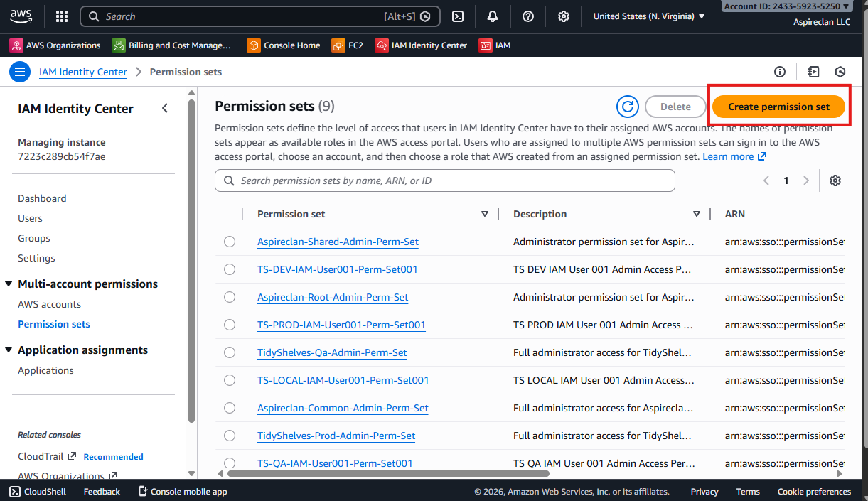Open CloudTrail related console link
Image resolution: width=868 pixels, height=501 pixels.
(x=47, y=456)
